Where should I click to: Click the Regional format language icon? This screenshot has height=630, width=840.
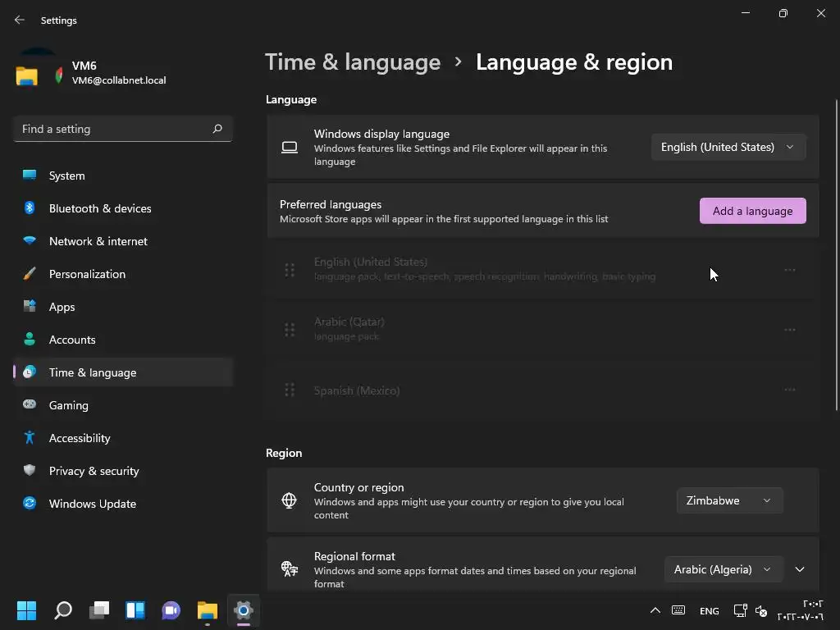pyautogui.click(x=290, y=569)
